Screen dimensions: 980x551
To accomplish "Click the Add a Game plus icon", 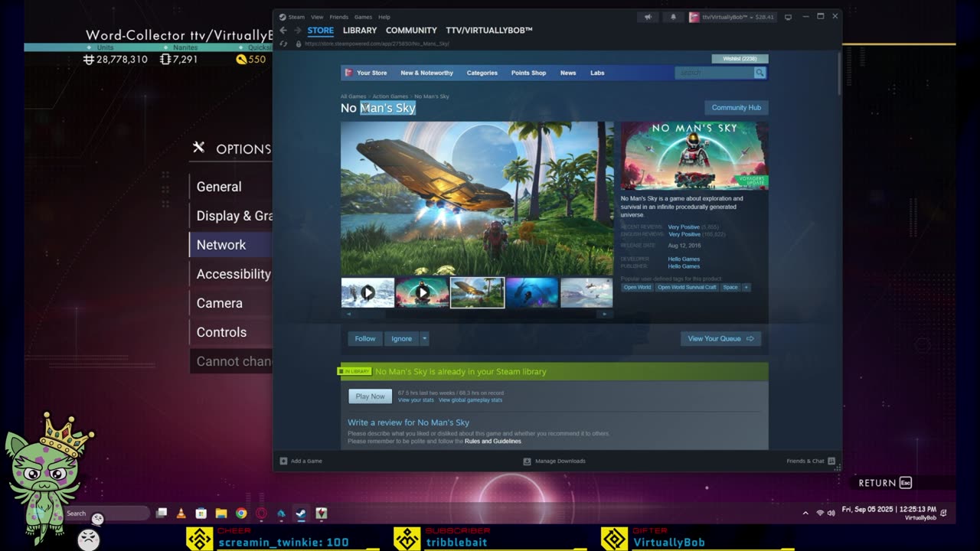I will pyautogui.click(x=283, y=461).
